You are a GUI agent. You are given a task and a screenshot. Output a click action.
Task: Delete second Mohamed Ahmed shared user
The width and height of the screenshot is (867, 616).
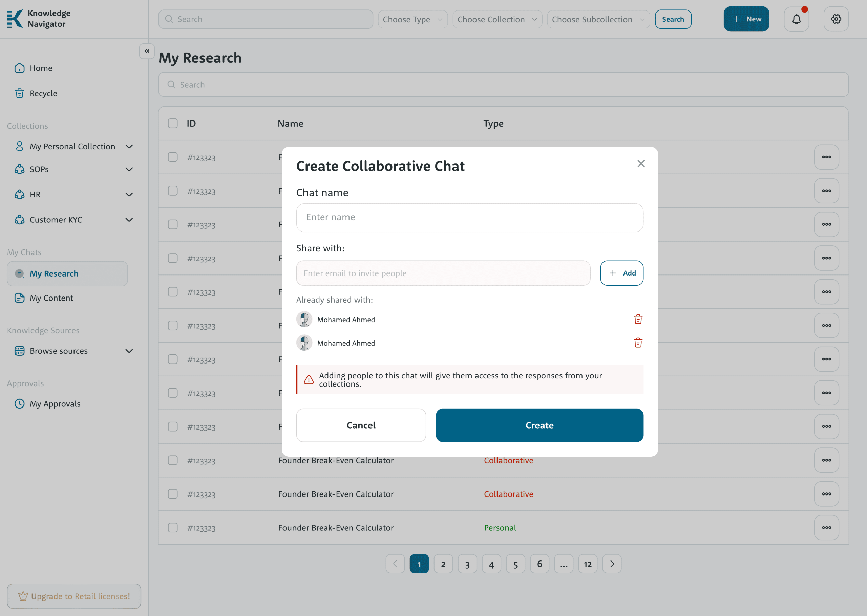pyautogui.click(x=638, y=343)
